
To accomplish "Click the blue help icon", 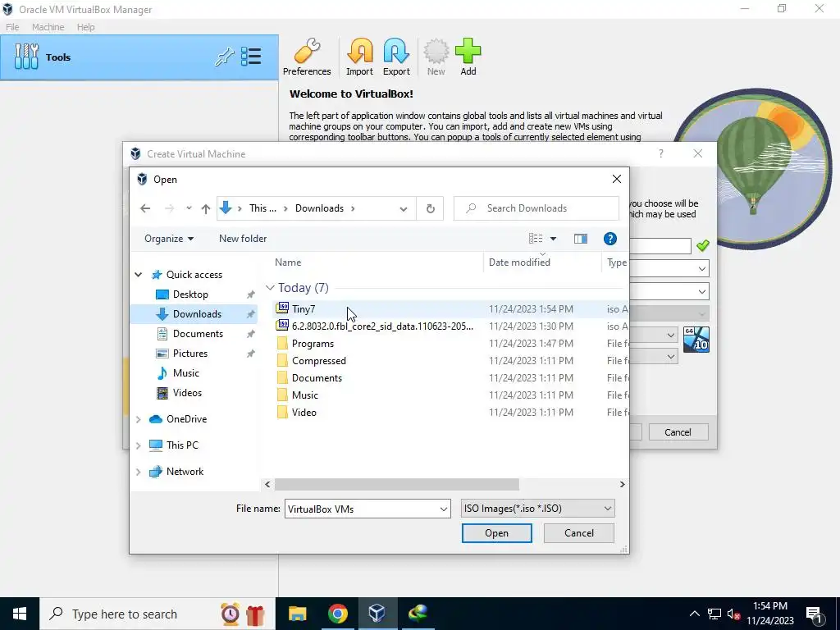I will [609, 239].
